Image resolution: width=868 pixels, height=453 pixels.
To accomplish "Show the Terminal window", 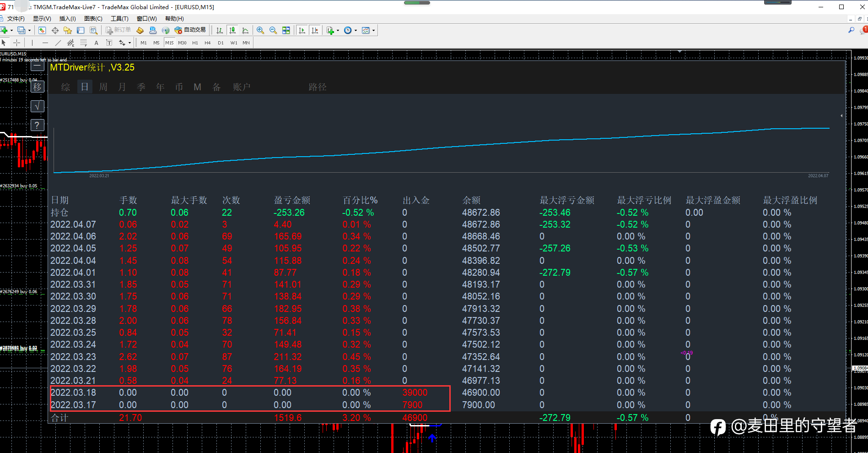I will [x=81, y=30].
